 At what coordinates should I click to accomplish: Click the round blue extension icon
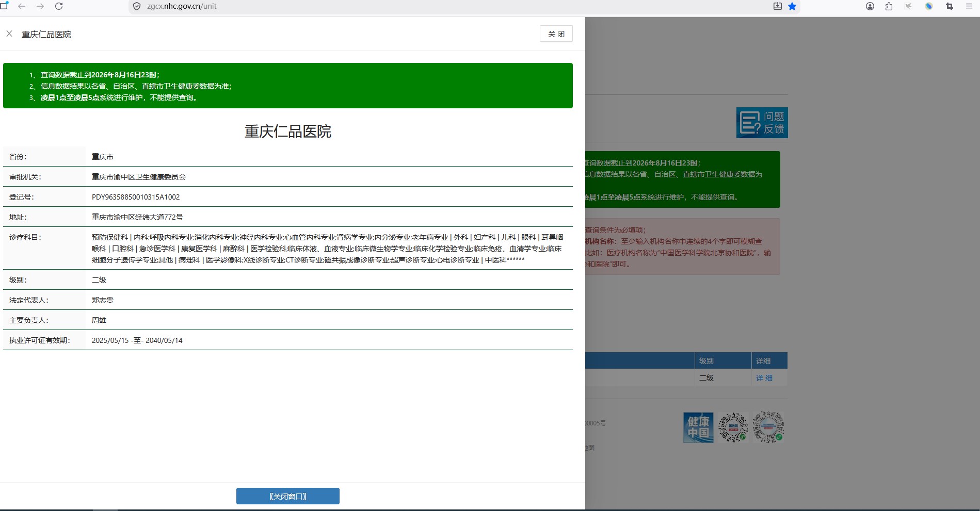929,6
